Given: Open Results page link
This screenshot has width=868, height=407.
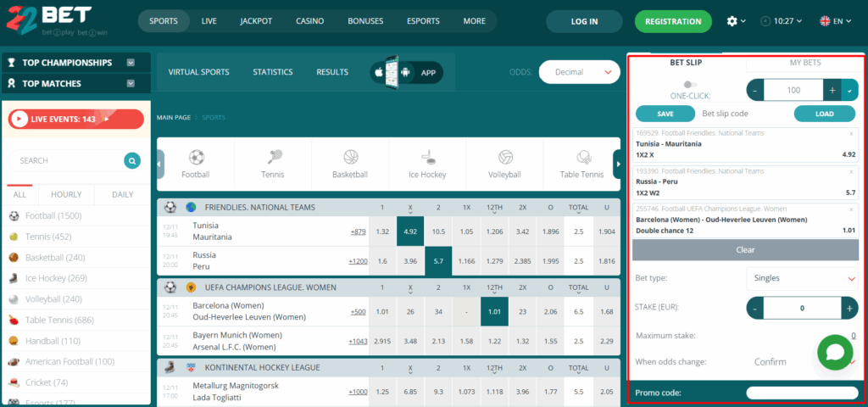Looking at the screenshot, I should [x=332, y=72].
